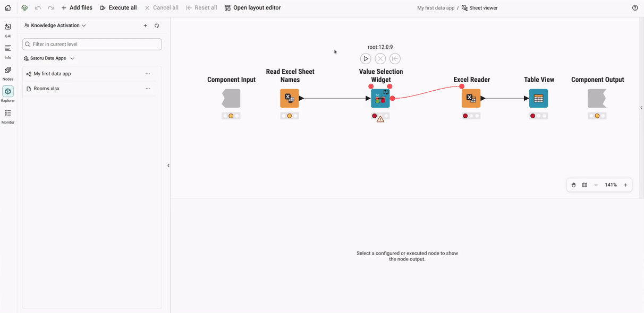Switch to the Info sidebar tab
This screenshot has width=644, height=313.
point(8,52)
